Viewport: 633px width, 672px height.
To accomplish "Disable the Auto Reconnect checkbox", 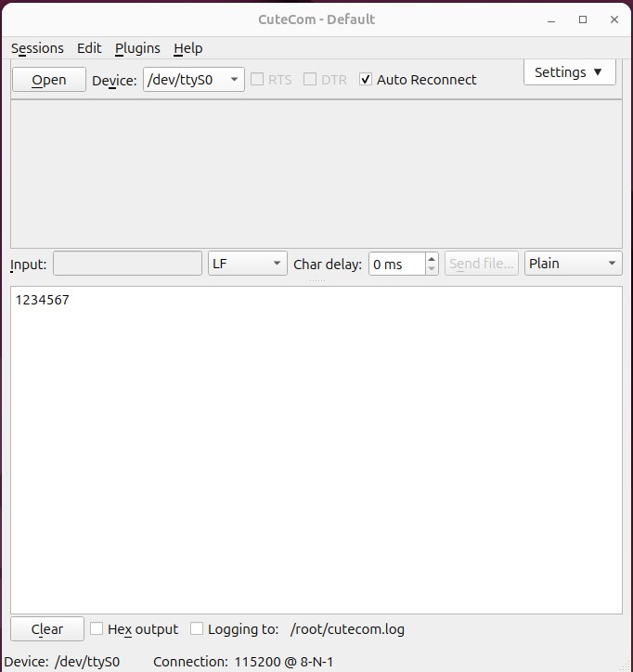I will 418,80.
